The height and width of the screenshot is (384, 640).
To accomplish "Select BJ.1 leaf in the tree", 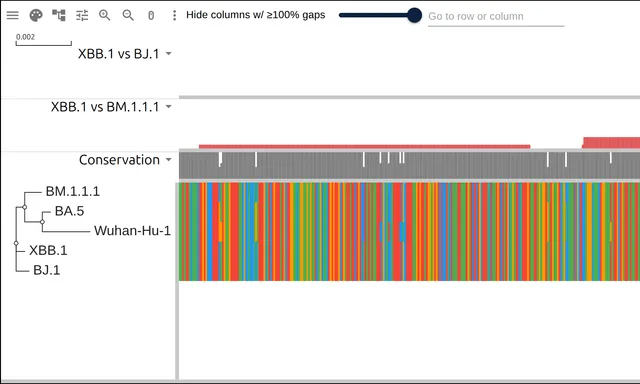I will point(47,270).
